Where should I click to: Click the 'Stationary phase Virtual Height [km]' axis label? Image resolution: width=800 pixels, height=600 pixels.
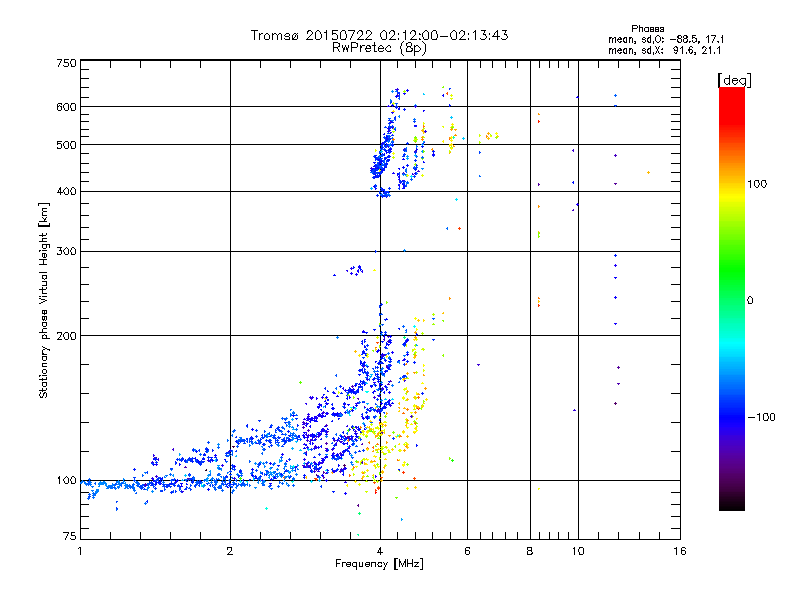pyautogui.click(x=44, y=300)
